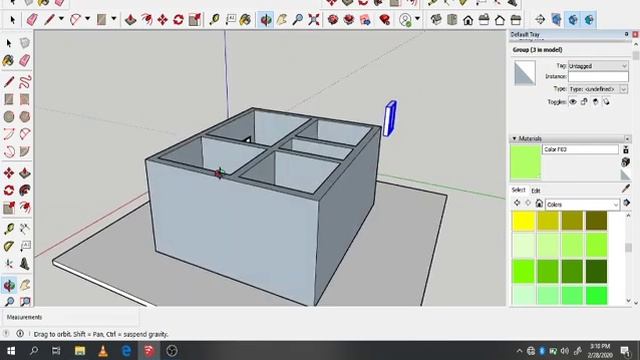The image size is (640, 360).
Task: Choose the Text label tool in top toolbar
Action: click(231, 20)
